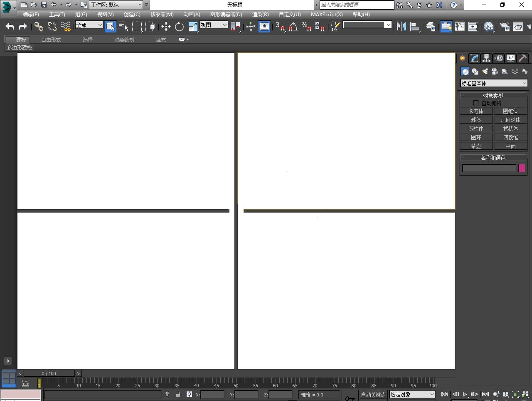Click the 茶壶 teapot button
532x401 pixels.
pos(476,146)
